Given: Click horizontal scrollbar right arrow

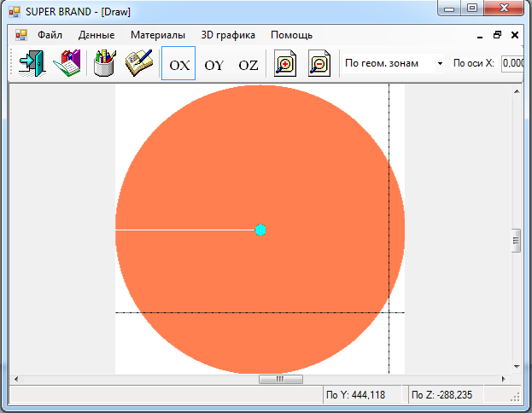Looking at the screenshot, I should coord(504,379).
